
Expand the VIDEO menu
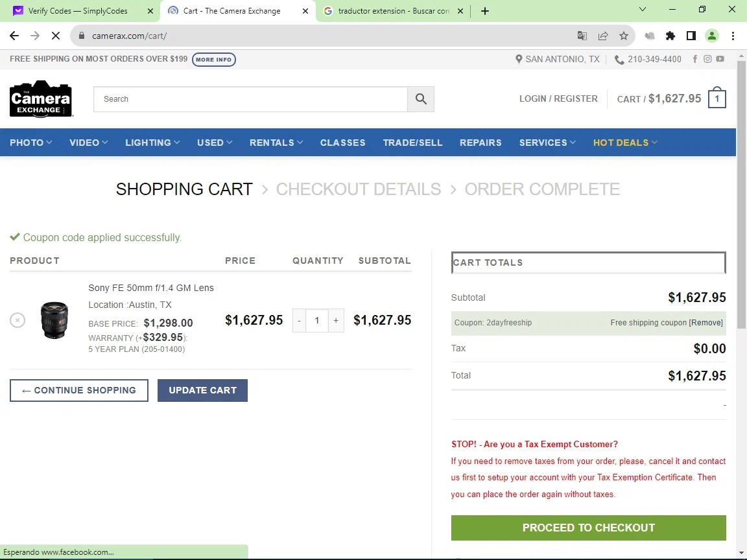pyautogui.click(x=89, y=143)
